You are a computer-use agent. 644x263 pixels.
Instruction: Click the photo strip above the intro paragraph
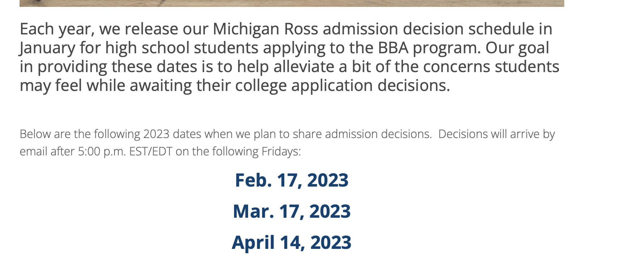click(292, 3)
